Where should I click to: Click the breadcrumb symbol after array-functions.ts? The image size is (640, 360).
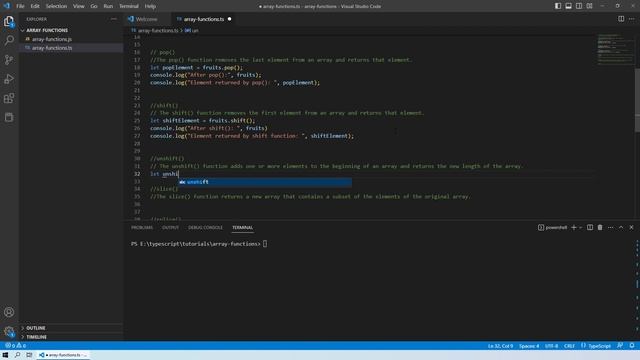[191, 30]
